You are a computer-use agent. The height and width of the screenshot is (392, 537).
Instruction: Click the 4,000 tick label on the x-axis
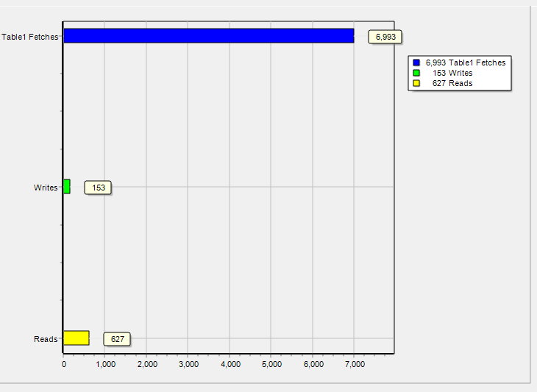(230, 364)
